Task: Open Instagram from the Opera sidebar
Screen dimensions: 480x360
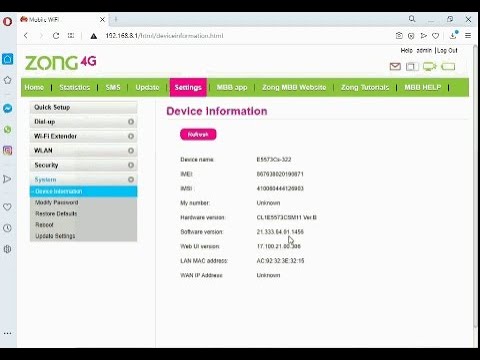Action: click(7, 150)
